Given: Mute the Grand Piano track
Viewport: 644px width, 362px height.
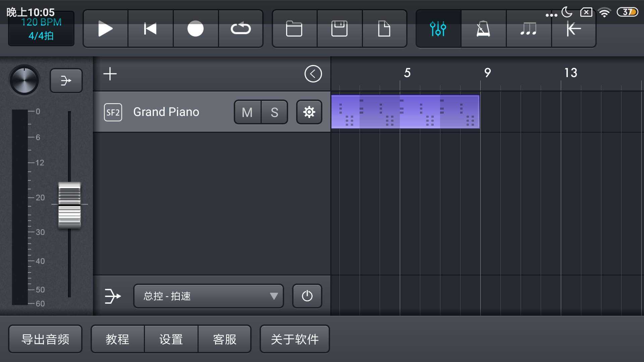Looking at the screenshot, I should 247,112.
